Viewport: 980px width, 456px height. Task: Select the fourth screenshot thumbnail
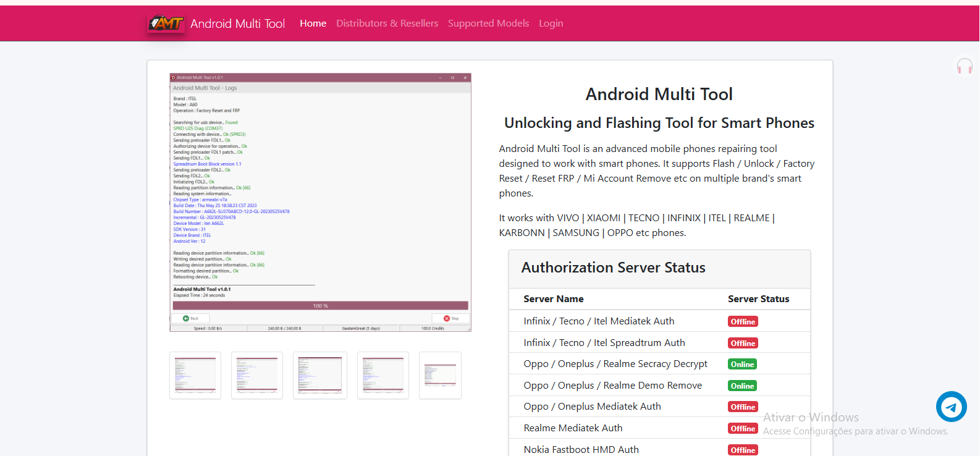click(383, 376)
